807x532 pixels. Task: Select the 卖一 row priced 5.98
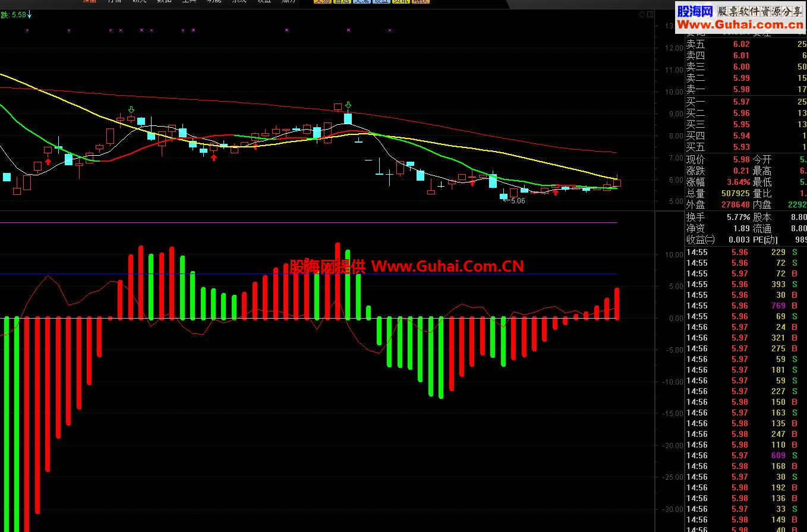746,89
